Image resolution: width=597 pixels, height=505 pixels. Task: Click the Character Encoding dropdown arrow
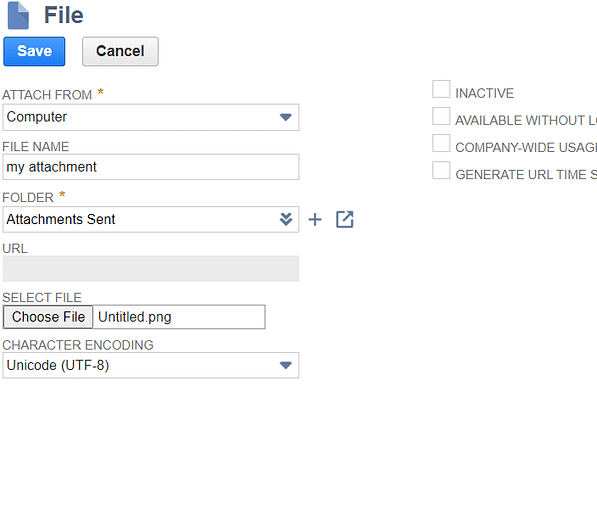coord(286,365)
